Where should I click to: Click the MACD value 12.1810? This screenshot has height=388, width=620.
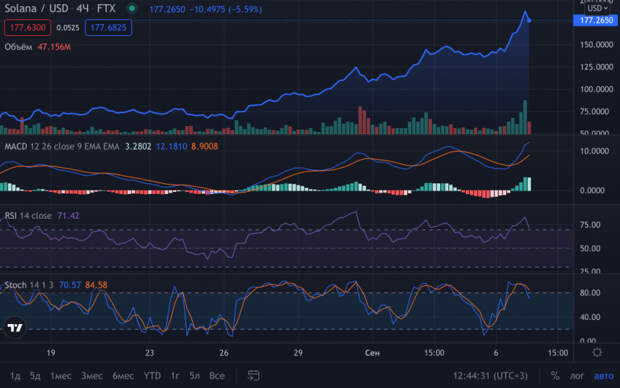tap(172, 146)
